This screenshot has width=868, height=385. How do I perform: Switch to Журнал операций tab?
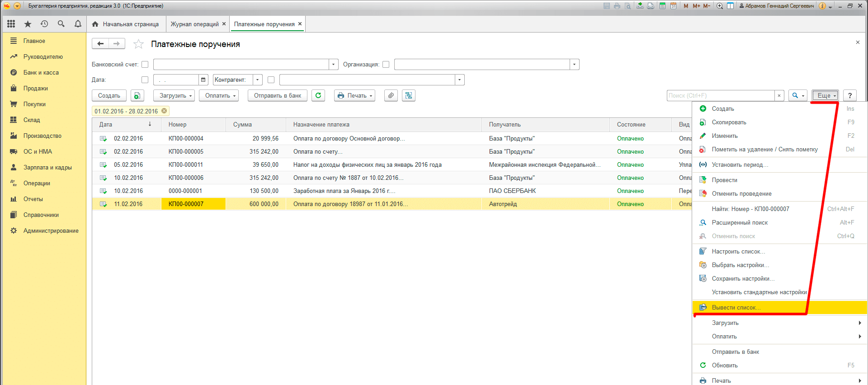click(194, 24)
